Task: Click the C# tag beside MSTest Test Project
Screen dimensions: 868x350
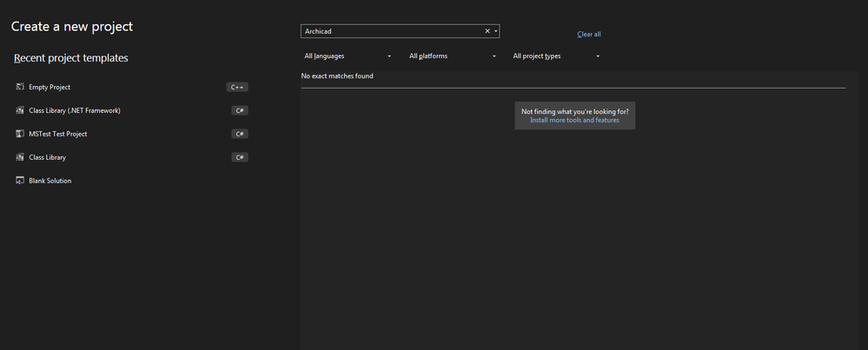Action: point(240,134)
